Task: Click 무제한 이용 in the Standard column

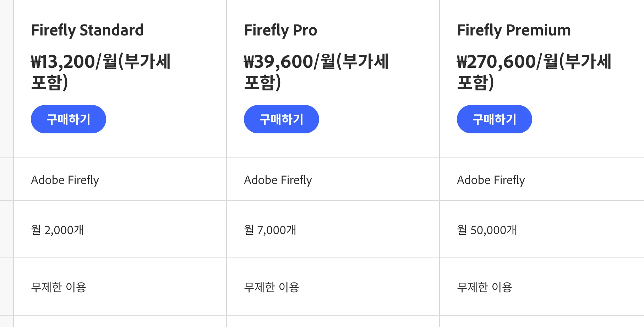Action: pyautogui.click(x=59, y=287)
